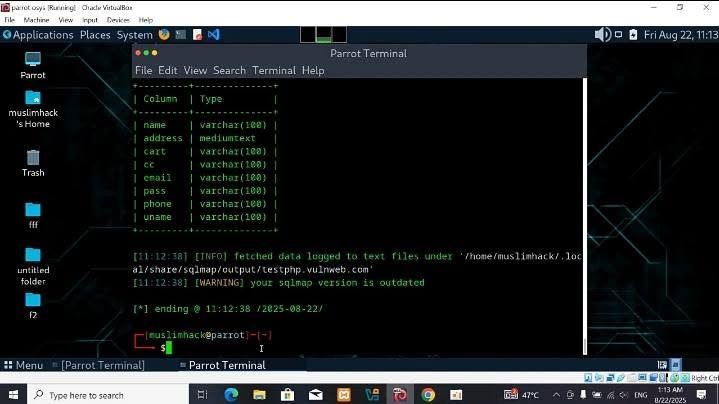The height and width of the screenshot is (404, 719).
Task: Open the terminal's Terminal menu
Action: 274,70
